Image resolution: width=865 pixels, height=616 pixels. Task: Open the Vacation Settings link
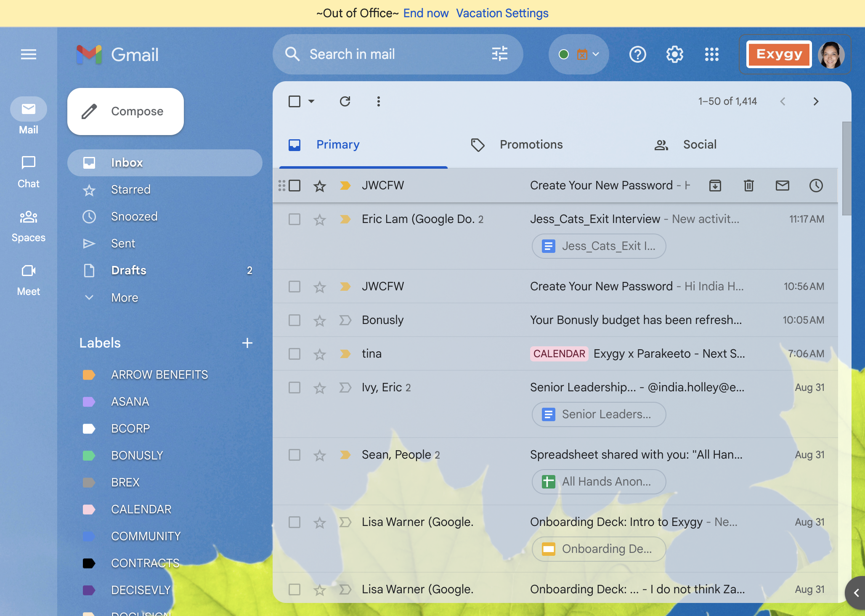click(x=502, y=13)
